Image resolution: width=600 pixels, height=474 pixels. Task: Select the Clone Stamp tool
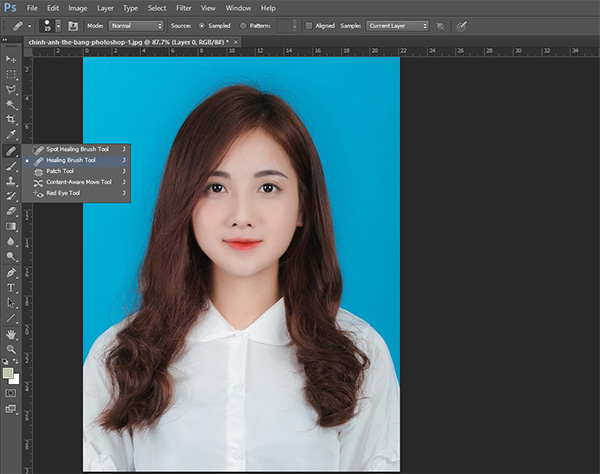[11, 181]
